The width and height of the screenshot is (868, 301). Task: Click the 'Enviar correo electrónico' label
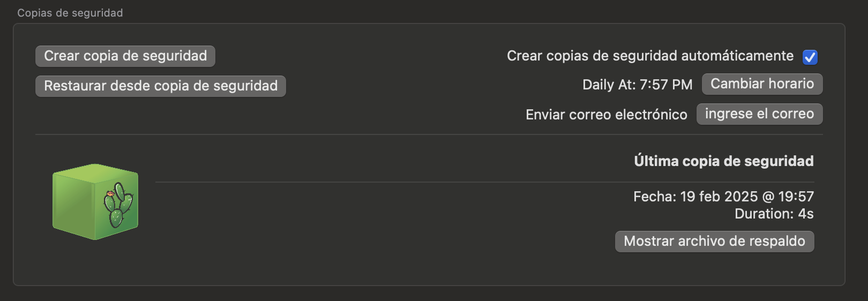point(606,115)
